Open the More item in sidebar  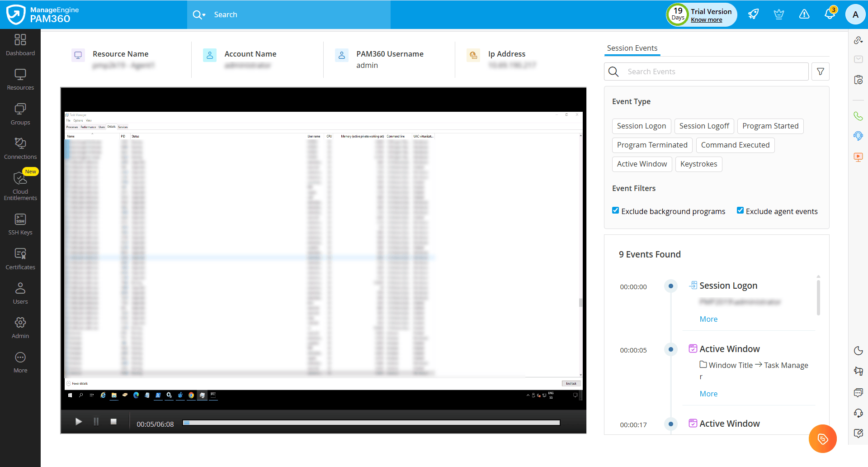coord(20,361)
